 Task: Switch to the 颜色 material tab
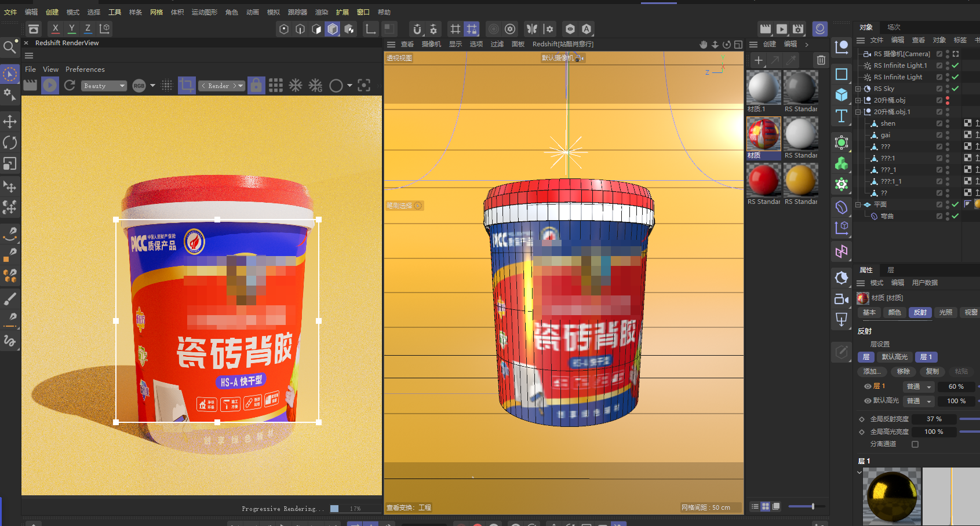[x=895, y=312]
